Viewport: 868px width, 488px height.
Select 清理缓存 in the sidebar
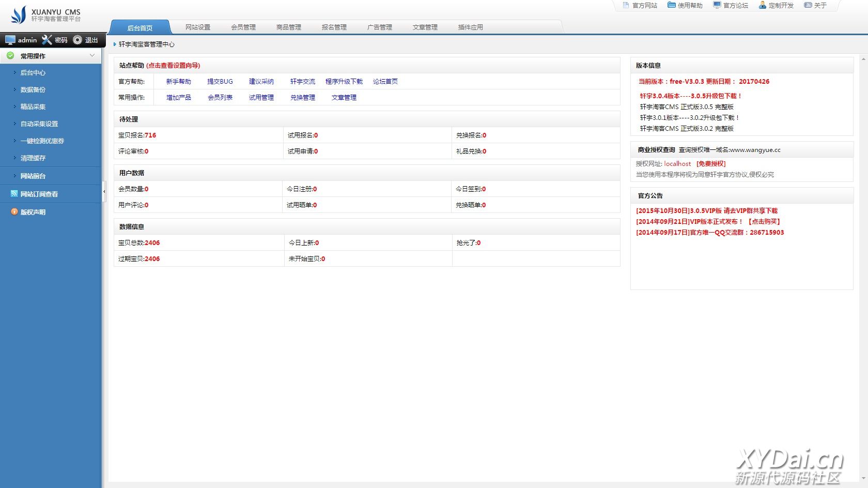pyautogui.click(x=33, y=158)
